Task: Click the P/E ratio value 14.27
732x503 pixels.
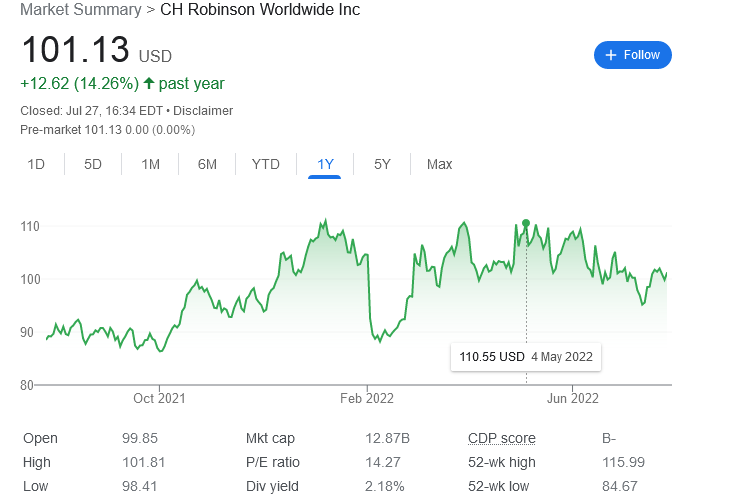Action: click(383, 462)
